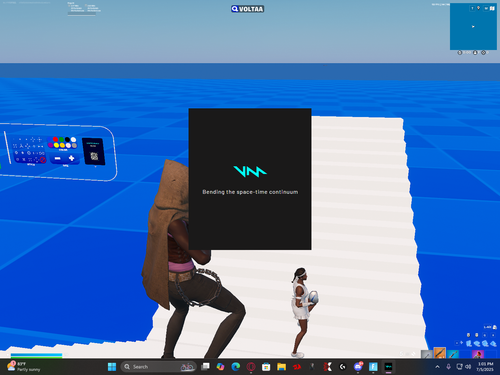Show hidden system tray icons
Screen dimensions: 500x375
pyautogui.click(x=437, y=367)
